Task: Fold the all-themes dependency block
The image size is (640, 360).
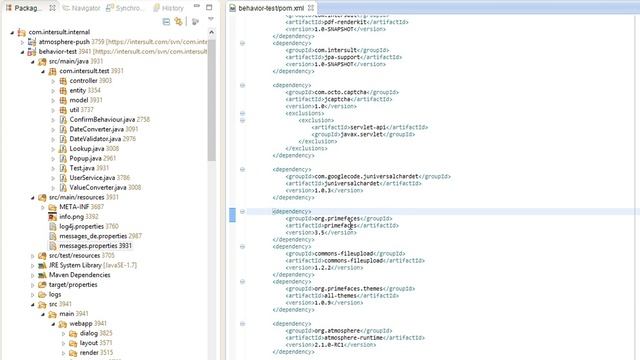Action: [242, 282]
